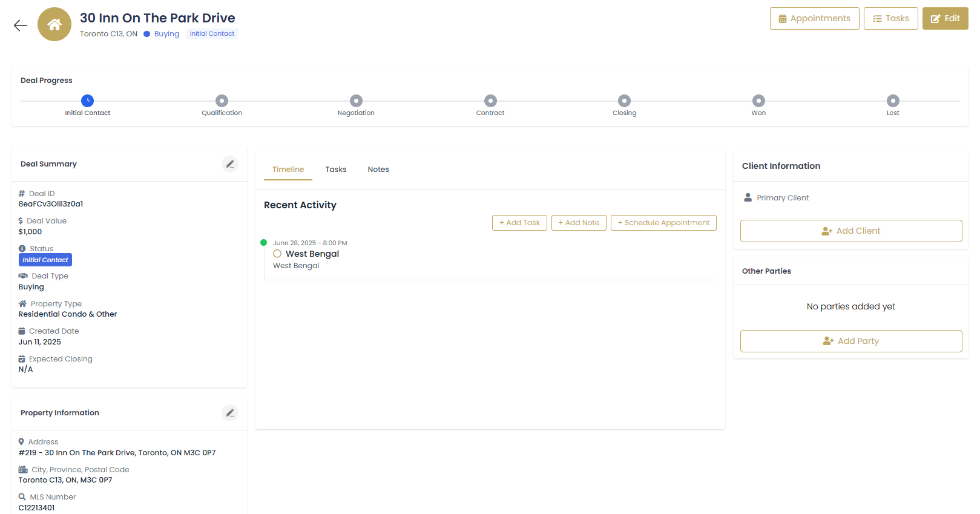
Task: Open Appointments from the header
Action: pos(814,19)
